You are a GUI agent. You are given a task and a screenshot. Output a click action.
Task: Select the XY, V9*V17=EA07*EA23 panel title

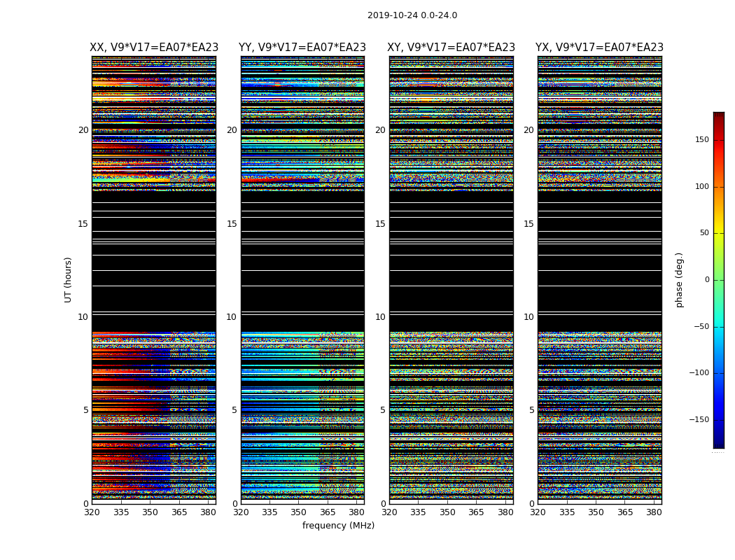[451, 48]
